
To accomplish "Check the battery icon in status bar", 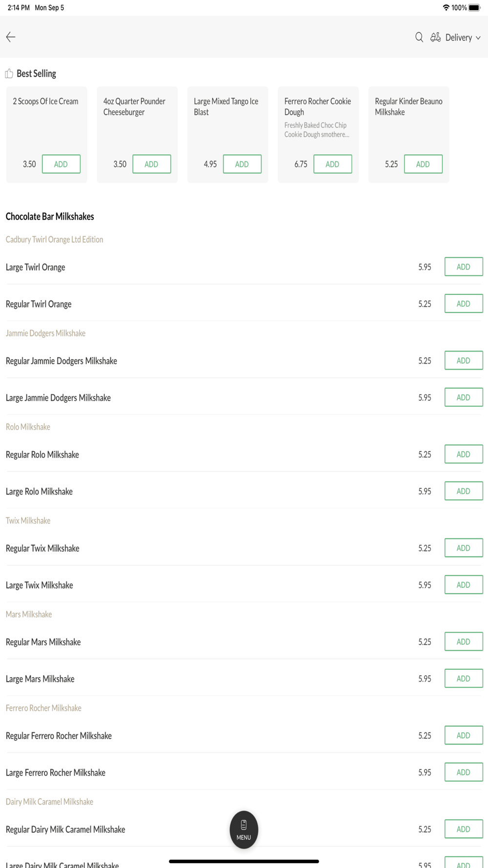I will (474, 8).
